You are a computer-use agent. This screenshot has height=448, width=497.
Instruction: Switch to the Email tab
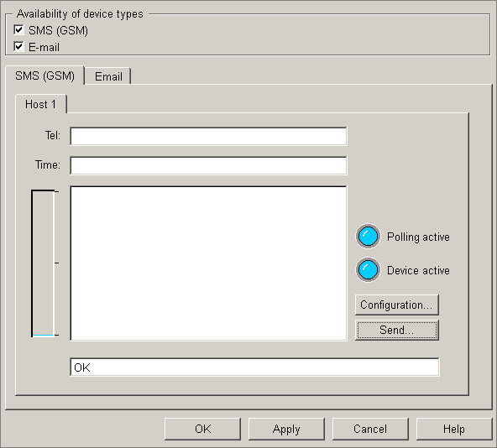pyautogui.click(x=108, y=76)
